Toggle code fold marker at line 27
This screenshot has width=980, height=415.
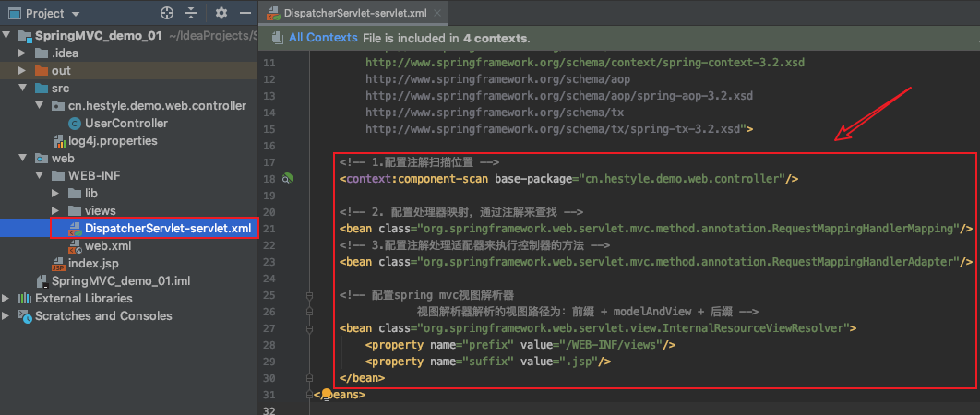pyautogui.click(x=309, y=328)
